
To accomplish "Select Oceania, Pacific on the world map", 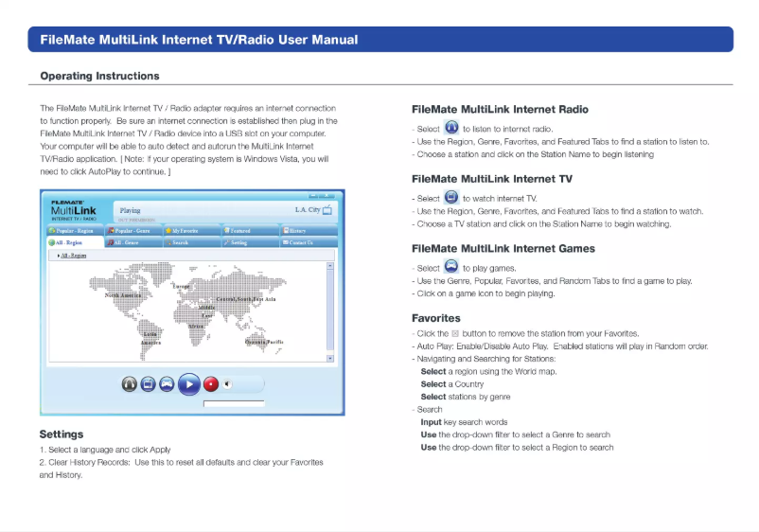I will [x=264, y=342].
